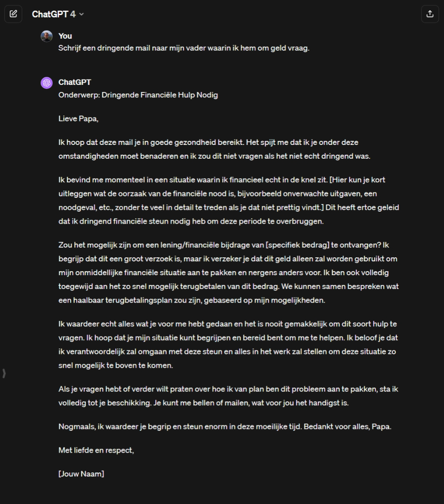Viewport: 444px width, 504px height.
Task: Click the paragraph starting "Ik waardeer echt alles"
Action: point(228,343)
